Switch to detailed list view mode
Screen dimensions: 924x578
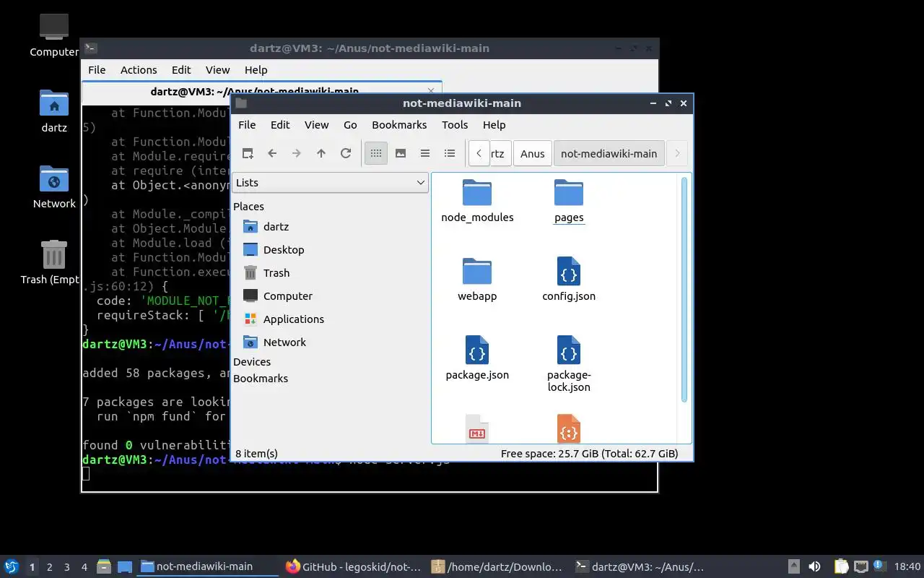pos(450,153)
